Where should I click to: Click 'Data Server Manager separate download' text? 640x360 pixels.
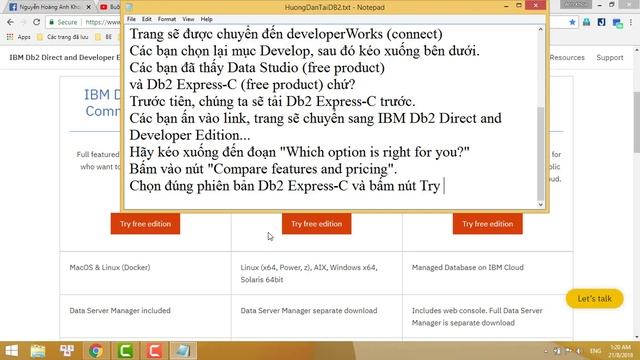pyautogui.click(x=309, y=311)
